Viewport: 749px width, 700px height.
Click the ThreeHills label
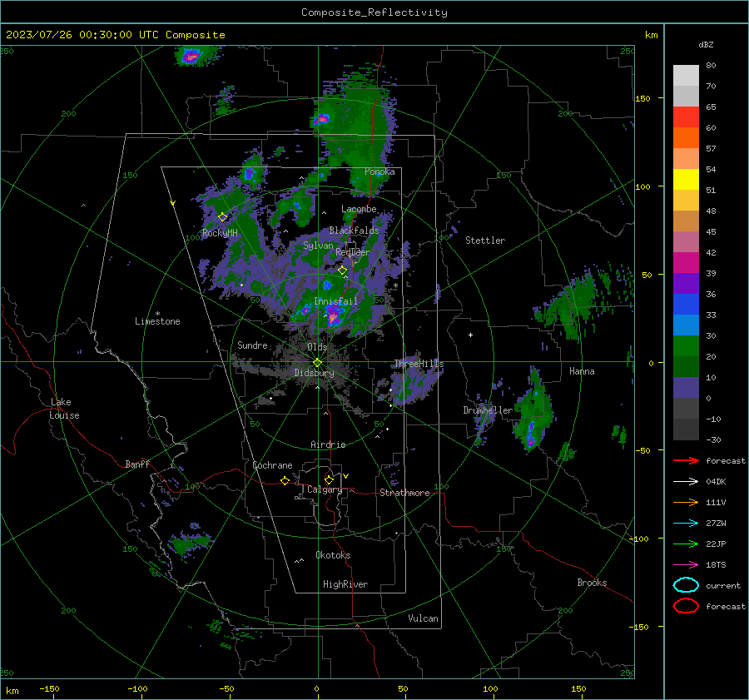pyautogui.click(x=419, y=364)
